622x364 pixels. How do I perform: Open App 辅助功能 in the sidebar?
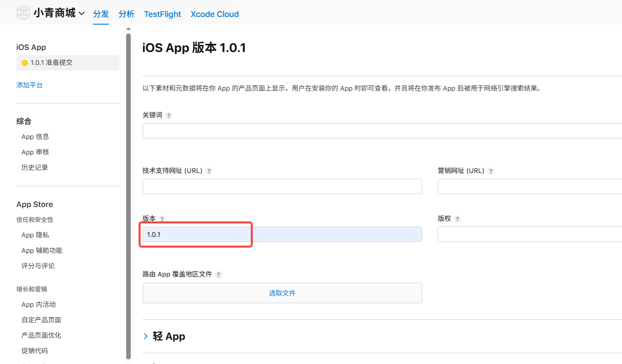42,250
